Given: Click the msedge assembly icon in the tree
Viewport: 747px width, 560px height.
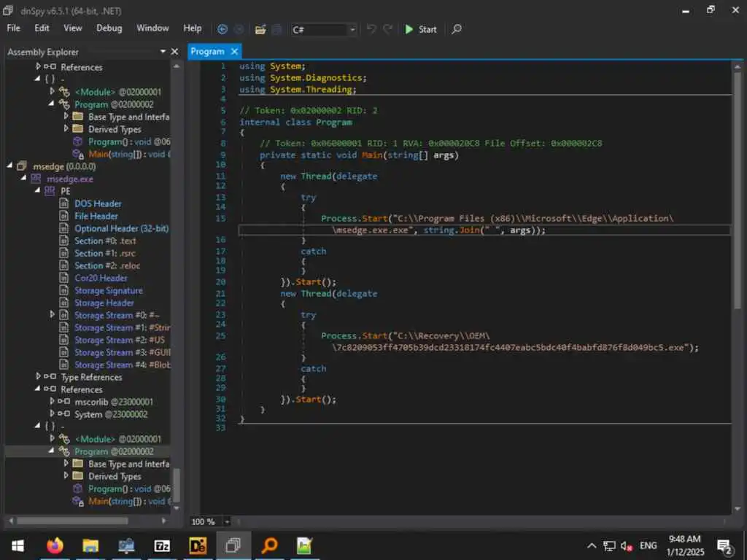Looking at the screenshot, I should [x=22, y=166].
